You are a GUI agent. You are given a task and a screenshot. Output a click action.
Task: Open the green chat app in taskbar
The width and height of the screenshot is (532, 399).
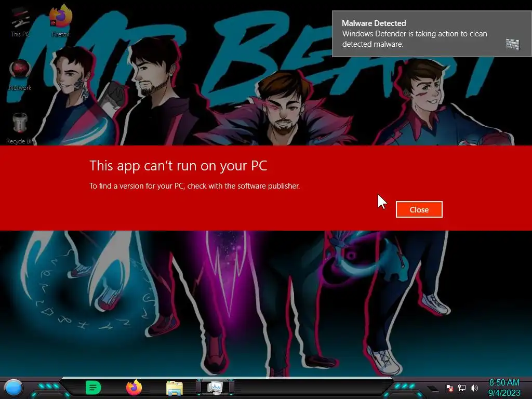(x=94, y=388)
